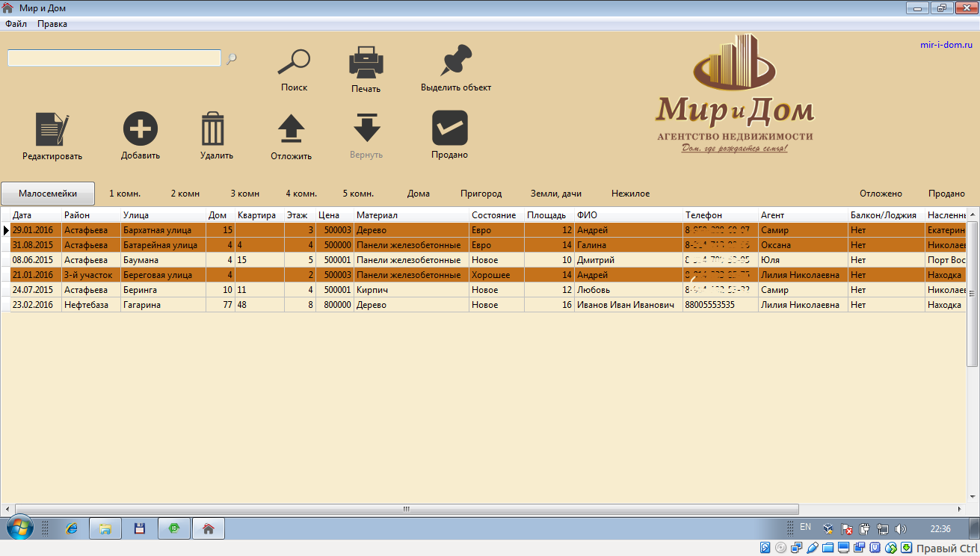Open the Редактировать edit icon

point(52,129)
